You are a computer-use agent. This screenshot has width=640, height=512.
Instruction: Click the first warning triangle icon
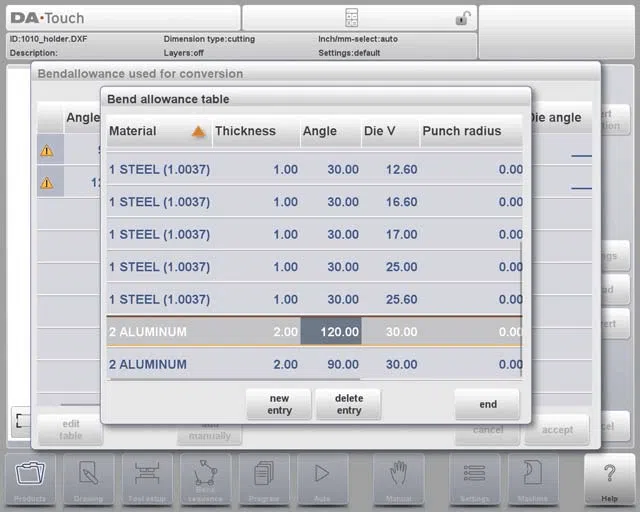[x=47, y=151]
